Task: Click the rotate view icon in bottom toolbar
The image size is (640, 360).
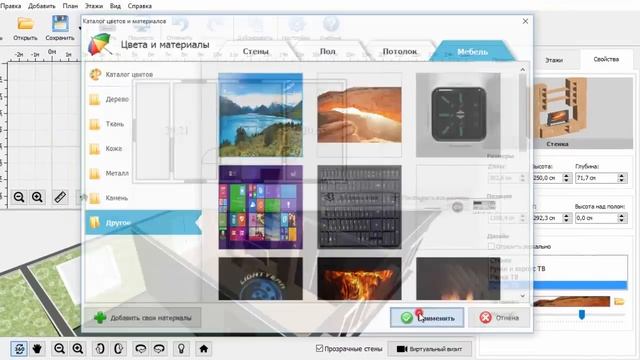Action: tap(19, 349)
